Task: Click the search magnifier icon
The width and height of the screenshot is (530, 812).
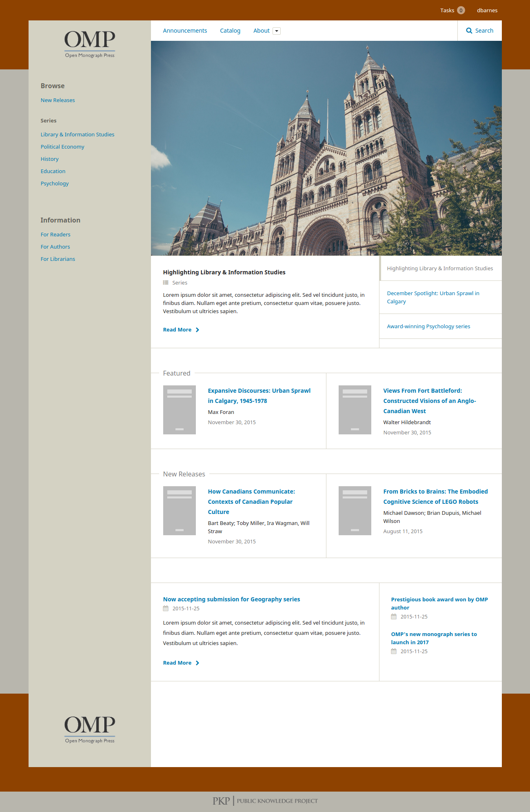Action: point(469,31)
